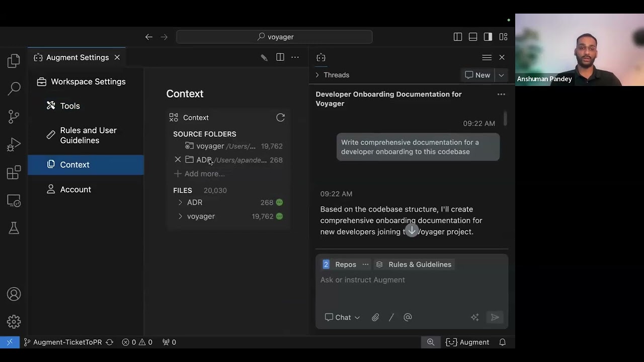Refresh the Context index
This screenshot has width=644, height=362.
(281, 118)
